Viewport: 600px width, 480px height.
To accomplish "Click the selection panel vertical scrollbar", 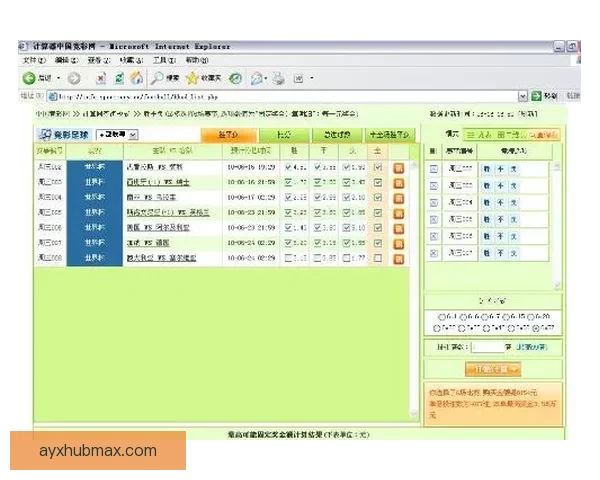I will point(557,226).
